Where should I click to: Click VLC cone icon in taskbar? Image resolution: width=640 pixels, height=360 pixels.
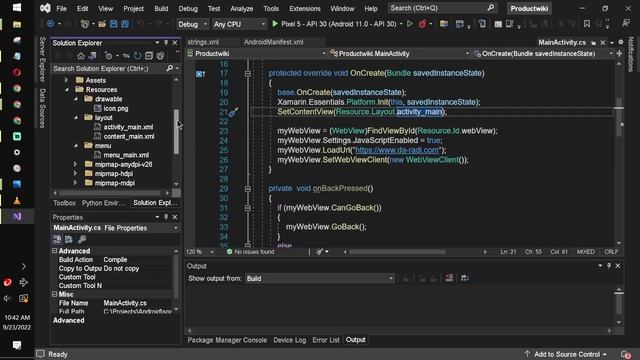[17, 200]
